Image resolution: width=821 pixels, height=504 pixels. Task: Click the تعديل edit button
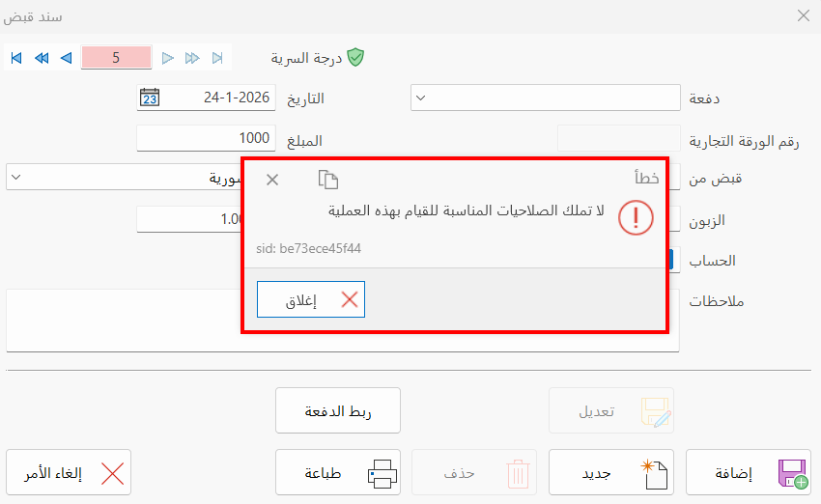coord(611,410)
